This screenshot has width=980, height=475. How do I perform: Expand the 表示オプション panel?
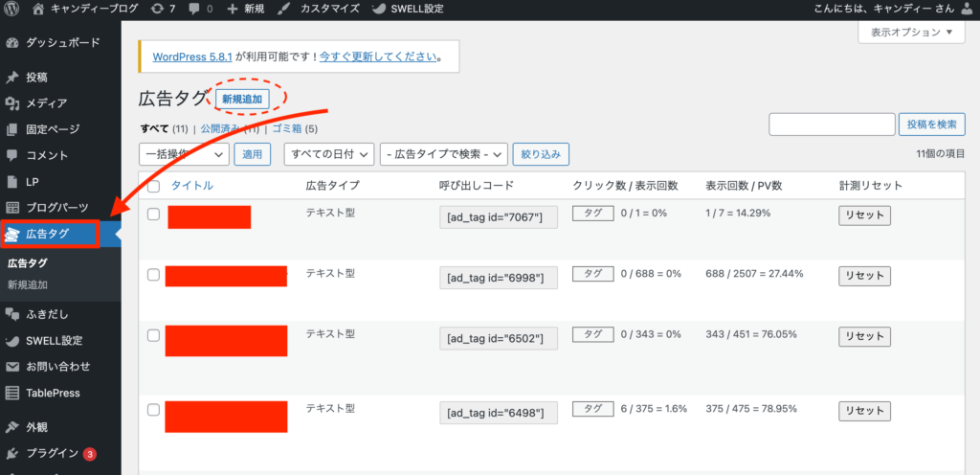point(911,32)
